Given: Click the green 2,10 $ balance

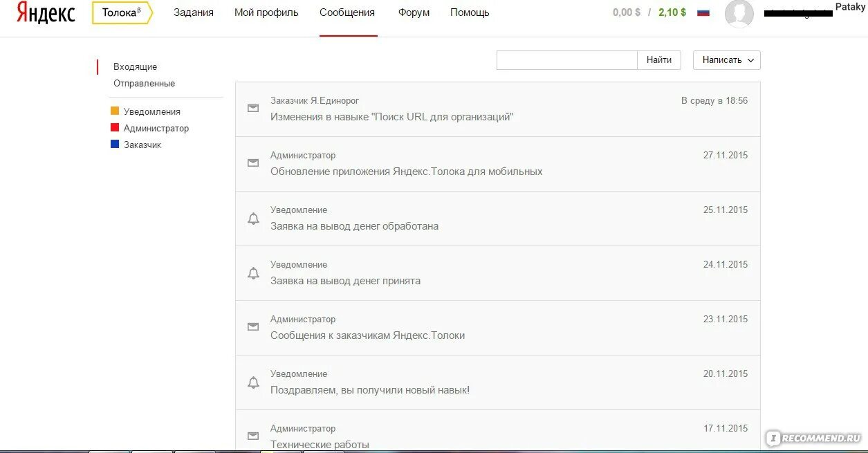Looking at the screenshot, I should click(x=672, y=12).
